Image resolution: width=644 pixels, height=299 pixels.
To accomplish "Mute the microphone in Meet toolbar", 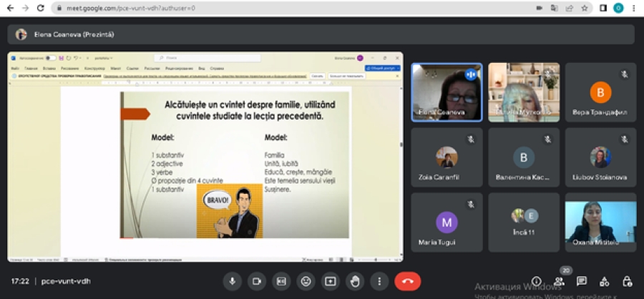I will [232, 281].
